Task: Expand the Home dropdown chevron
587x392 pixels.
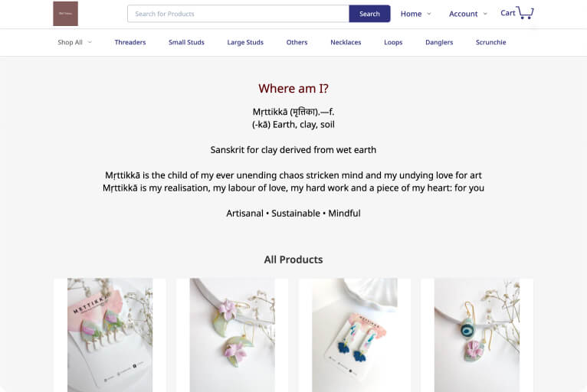Action: (x=429, y=14)
